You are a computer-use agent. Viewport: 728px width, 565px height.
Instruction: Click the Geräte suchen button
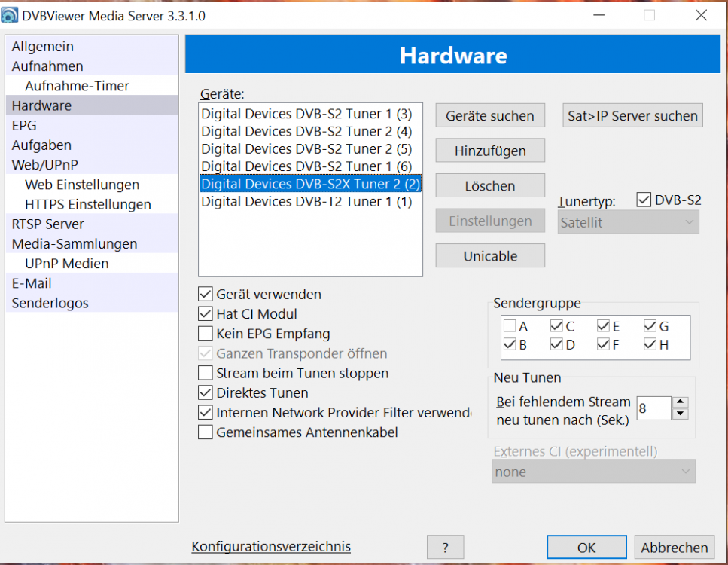click(x=489, y=116)
